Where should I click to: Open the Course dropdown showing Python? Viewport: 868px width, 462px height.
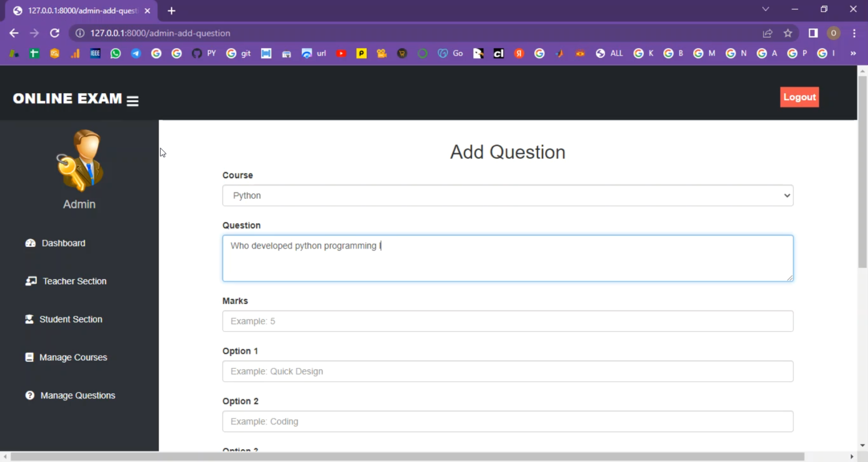click(507, 195)
